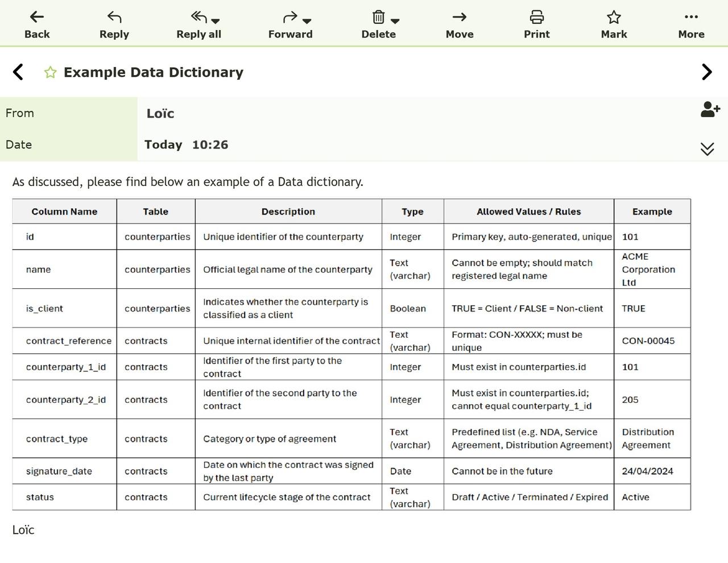The image size is (728, 563).
Task: Flag message with the star icon
Action: pyautogui.click(x=50, y=72)
